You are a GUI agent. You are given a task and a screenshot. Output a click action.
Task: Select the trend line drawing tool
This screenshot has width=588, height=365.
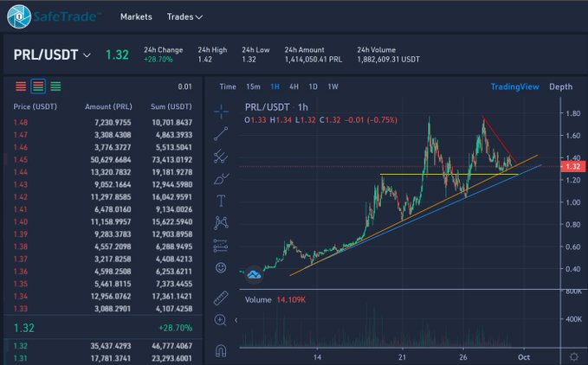[x=221, y=134]
